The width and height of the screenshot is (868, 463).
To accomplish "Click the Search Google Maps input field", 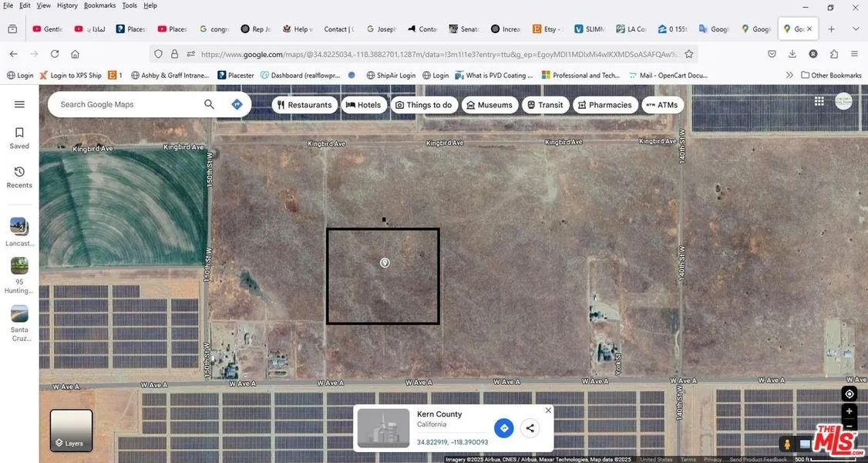I will (123, 105).
